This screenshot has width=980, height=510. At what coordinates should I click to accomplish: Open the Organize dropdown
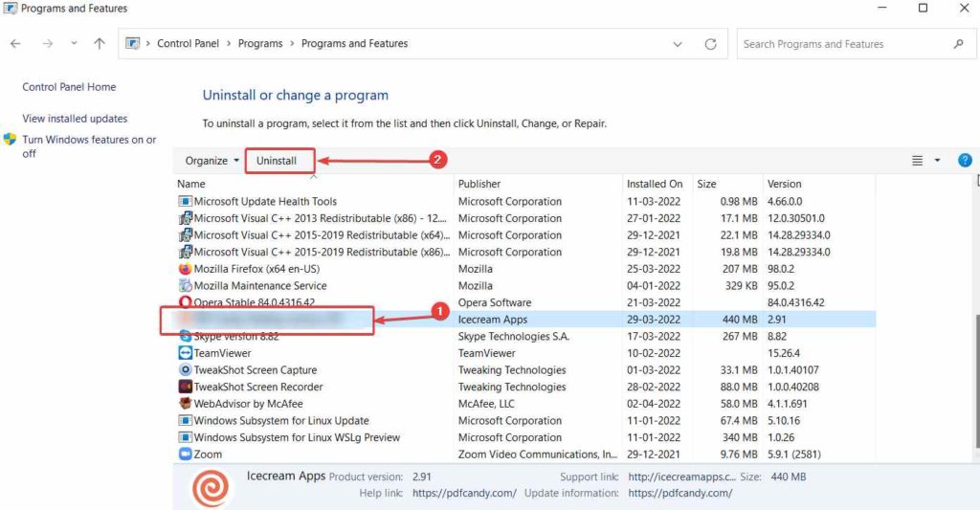click(212, 161)
